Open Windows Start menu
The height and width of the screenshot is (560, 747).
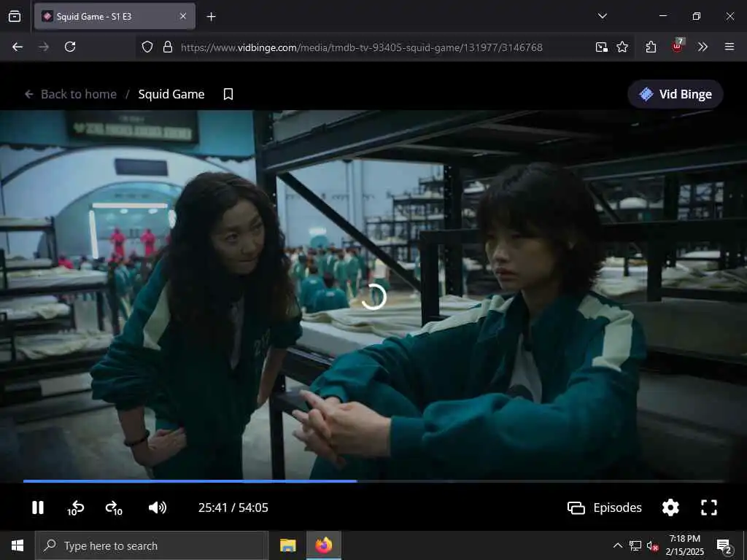(18, 545)
